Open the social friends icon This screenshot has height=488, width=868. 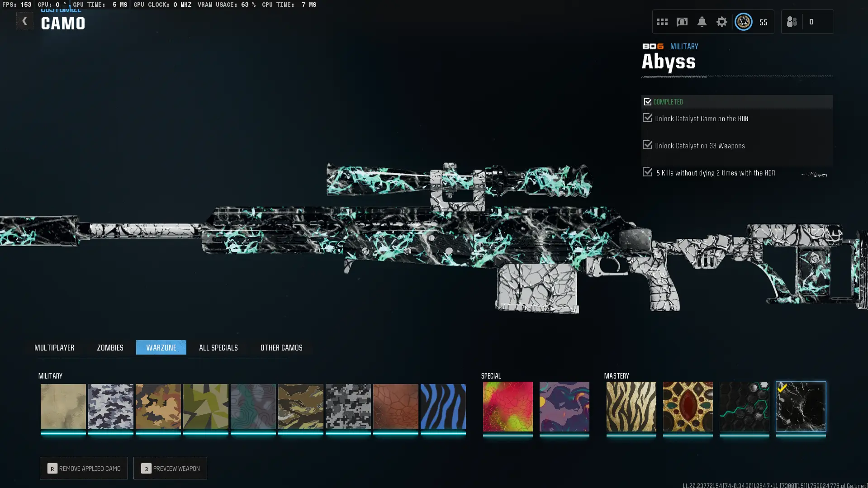coord(792,22)
